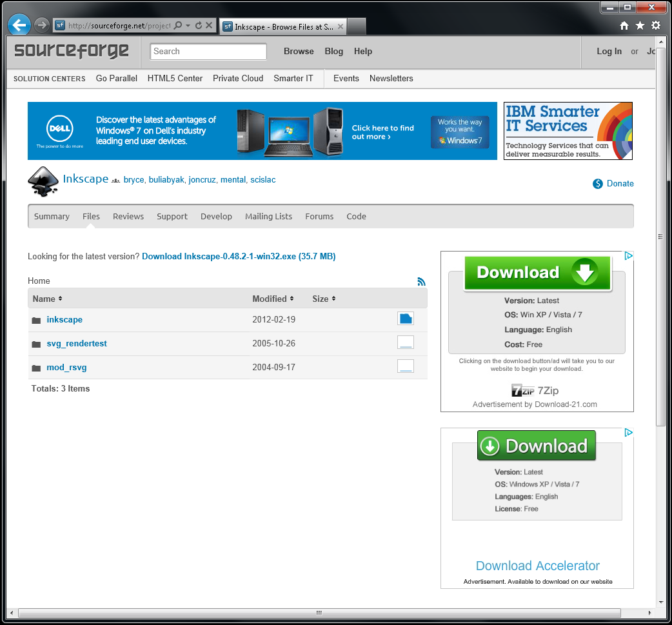Click the search magnifier in address bar

coord(178,25)
